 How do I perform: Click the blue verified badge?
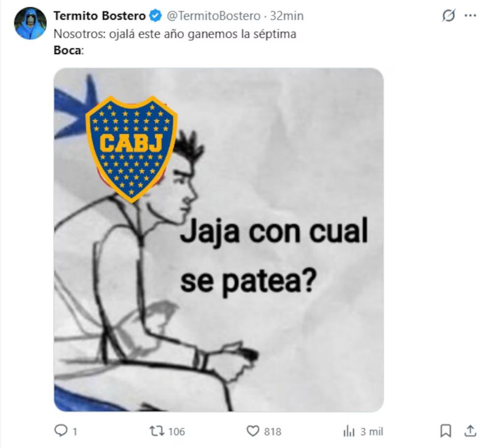click(x=155, y=16)
